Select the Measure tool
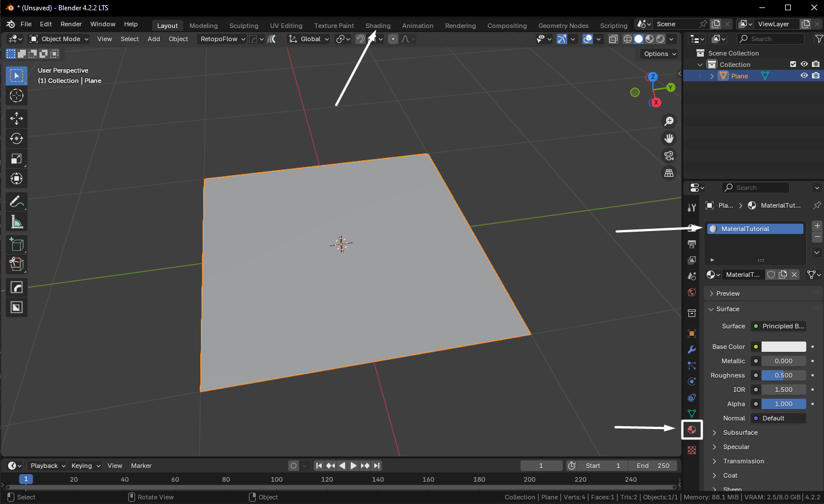The height and width of the screenshot is (504, 824). tap(17, 222)
